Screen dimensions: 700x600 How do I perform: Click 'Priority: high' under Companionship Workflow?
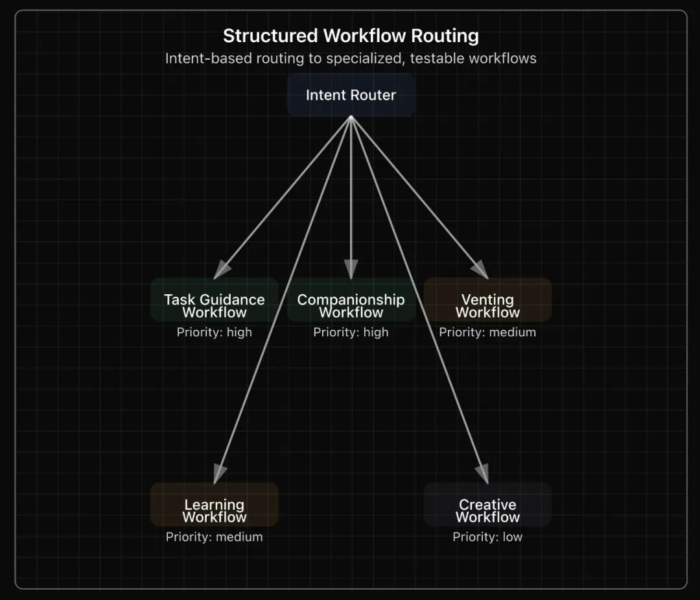pos(351,332)
